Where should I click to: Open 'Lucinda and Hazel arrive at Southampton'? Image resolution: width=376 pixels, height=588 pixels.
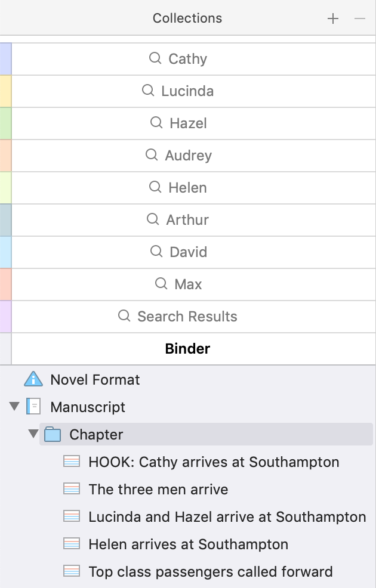tap(227, 517)
